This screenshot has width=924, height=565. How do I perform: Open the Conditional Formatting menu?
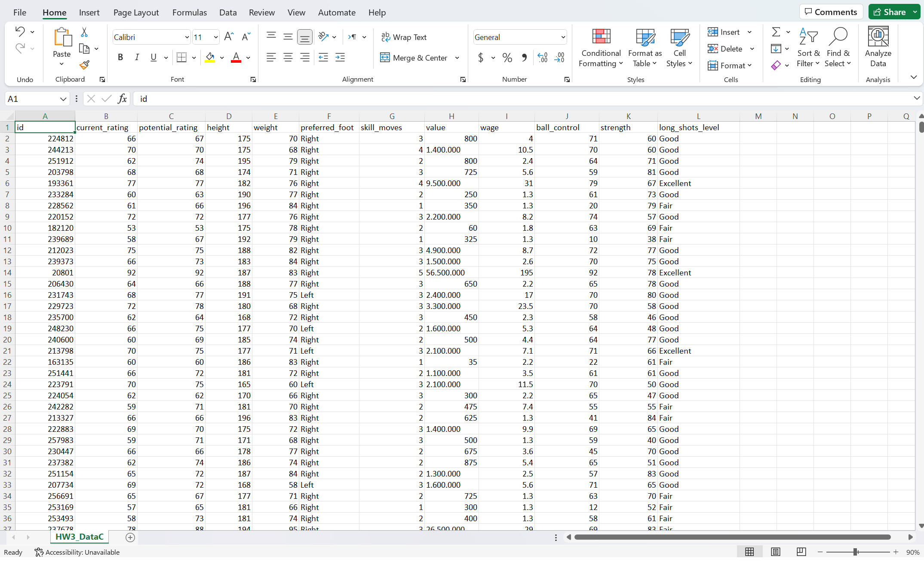pyautogui.click(x=601, y=47)
